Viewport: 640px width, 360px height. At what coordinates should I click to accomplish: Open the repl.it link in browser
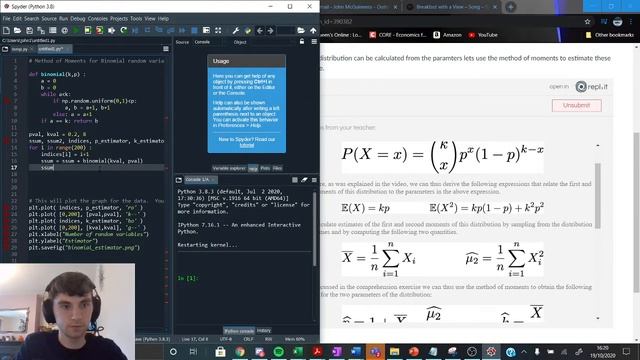pyautogui.click(x=591, y=87)
